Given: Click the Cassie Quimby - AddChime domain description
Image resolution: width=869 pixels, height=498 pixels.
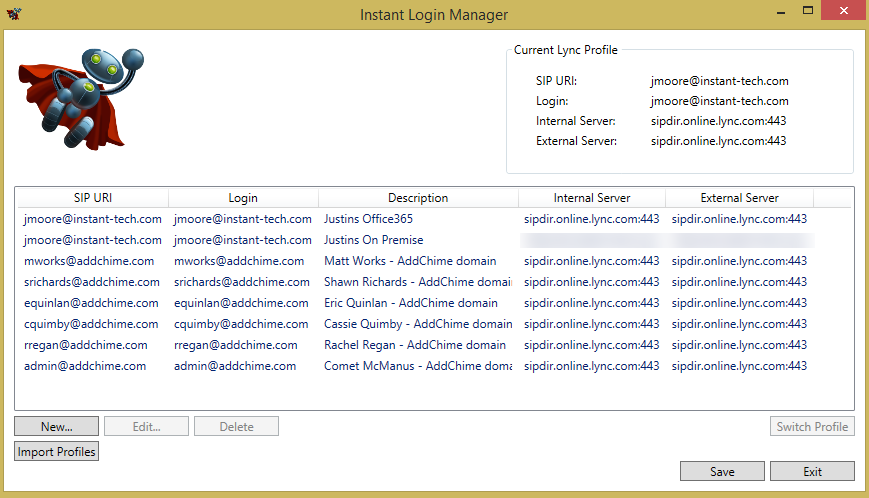Looking at the screenshot, I should pos(418,324).
